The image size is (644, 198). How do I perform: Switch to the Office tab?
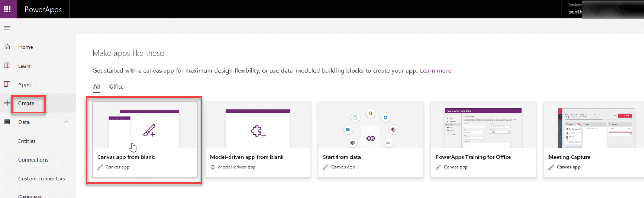pos(116,86)
